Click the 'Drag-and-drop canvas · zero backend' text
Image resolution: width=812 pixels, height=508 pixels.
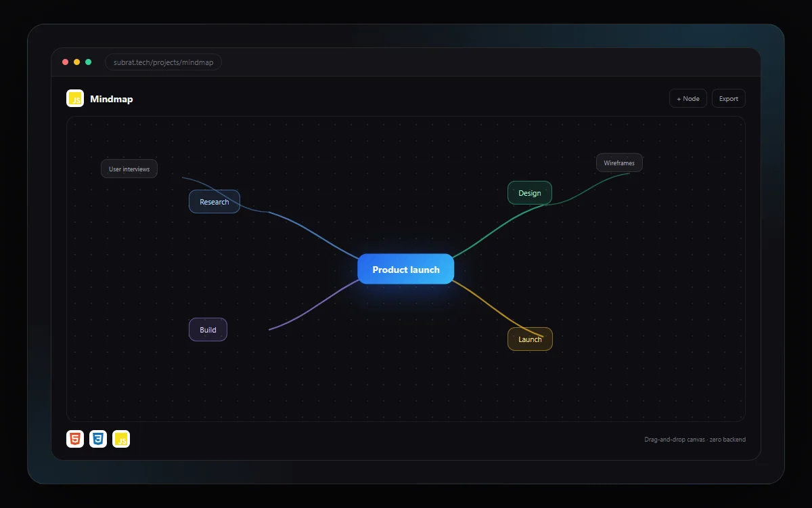[x=695, y=440]
